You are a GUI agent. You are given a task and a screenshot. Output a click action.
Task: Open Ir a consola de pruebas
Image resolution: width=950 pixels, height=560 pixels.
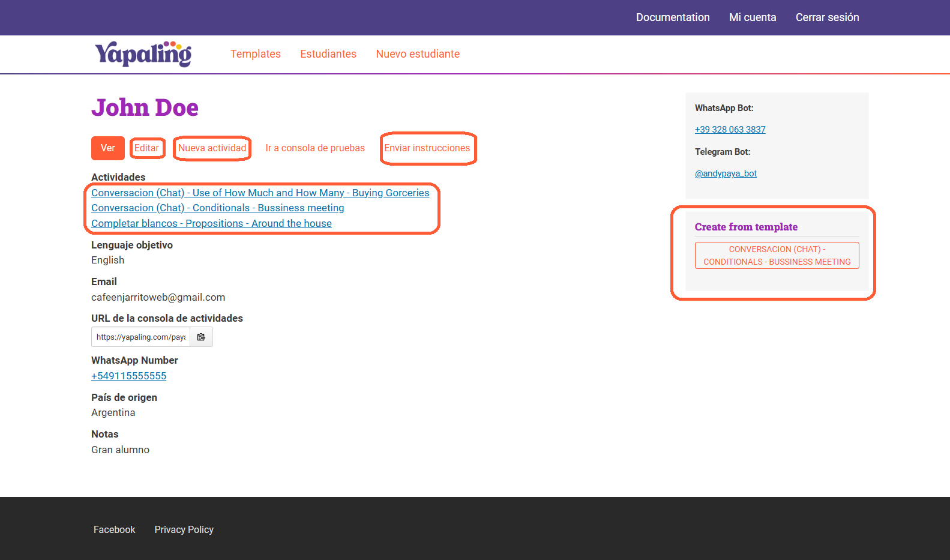tap(314, 148)
